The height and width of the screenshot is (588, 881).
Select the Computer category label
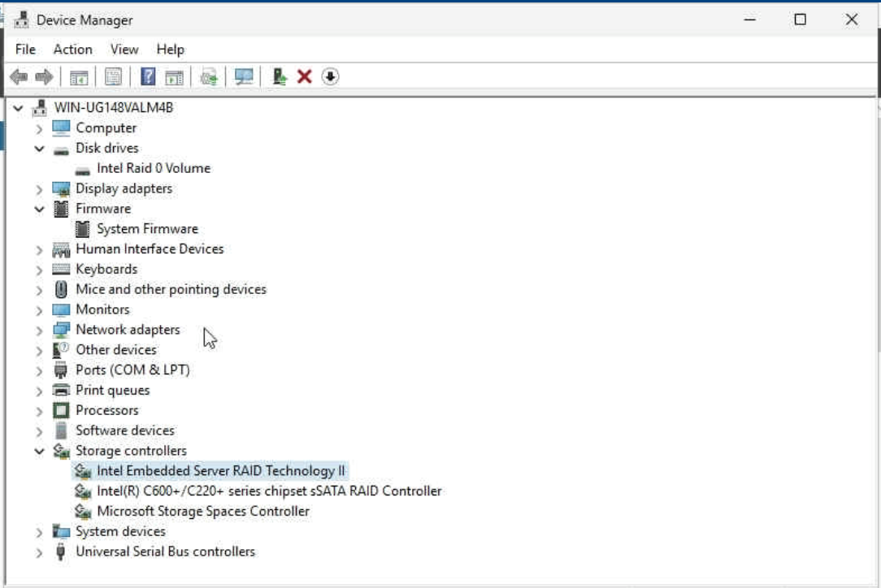(106, 128)
